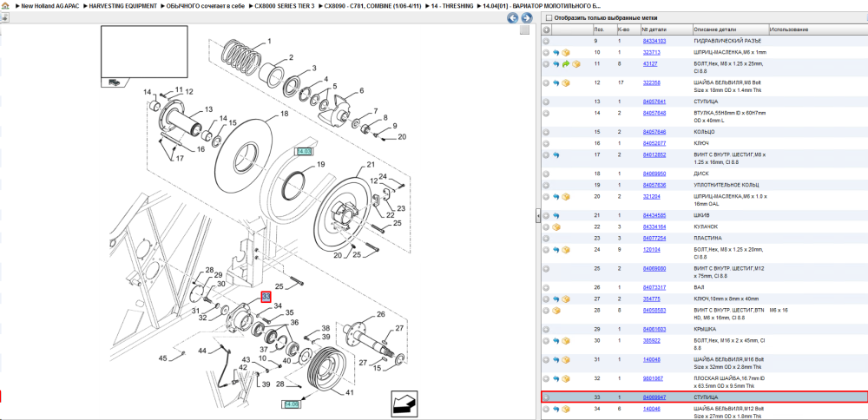Select the 'КОЛЬЦО' description row
The image size is (868, 420).
point(704,132)
